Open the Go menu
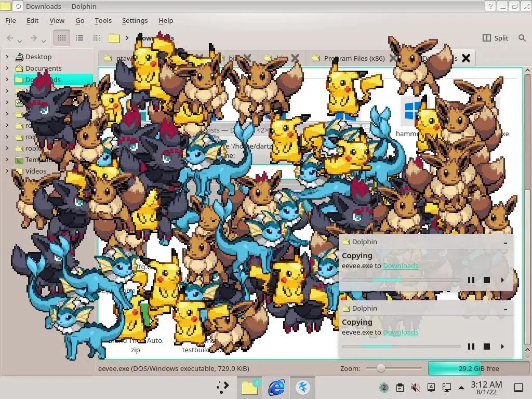Screen dimensions: 532x399 [x=79, y=20]
